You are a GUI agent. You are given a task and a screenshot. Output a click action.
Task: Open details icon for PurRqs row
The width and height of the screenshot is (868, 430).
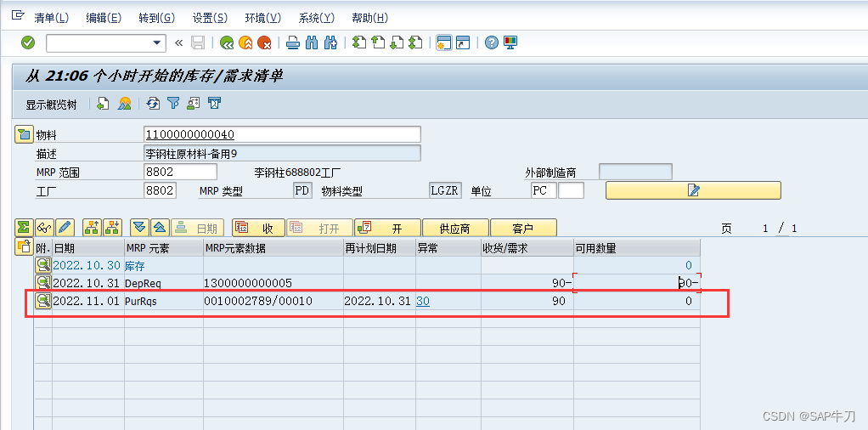tap(43, 301)
